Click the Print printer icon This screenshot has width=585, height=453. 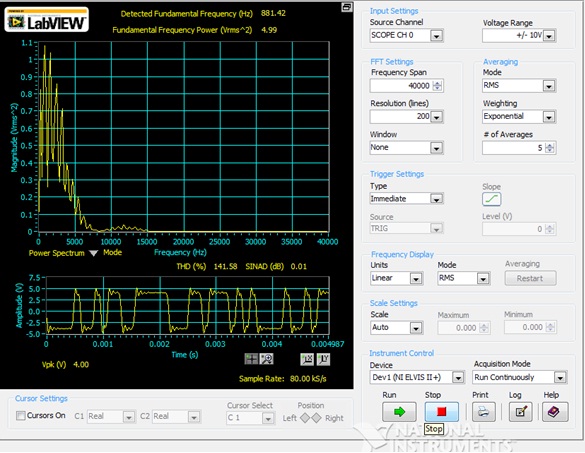(484, 412)
